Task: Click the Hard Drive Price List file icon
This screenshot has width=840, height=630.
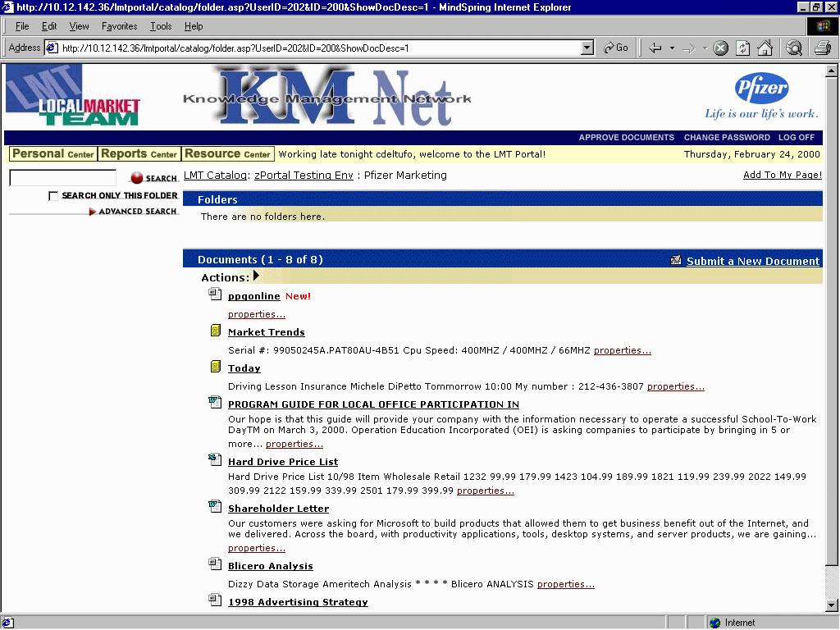Action: point(215,460)
